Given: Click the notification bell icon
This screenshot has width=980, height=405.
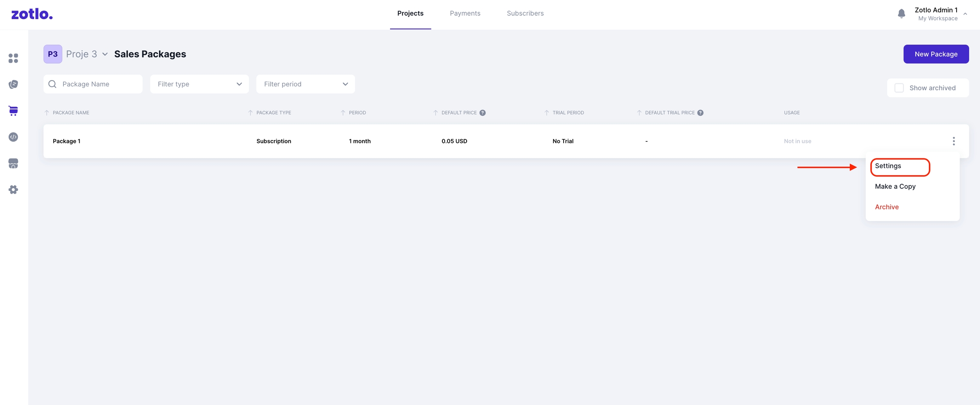Looking at the screenshot, I should click(x=901, y=14).
